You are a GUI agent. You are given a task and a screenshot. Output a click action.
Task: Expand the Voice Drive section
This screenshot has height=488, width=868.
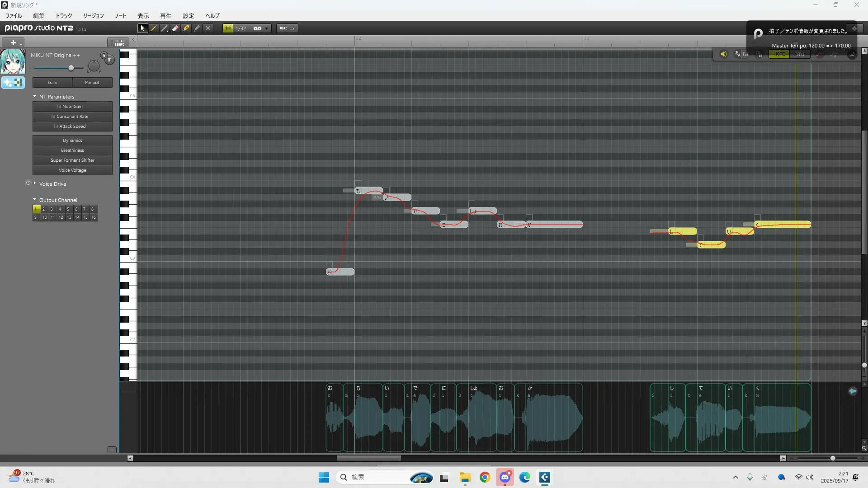35,183
